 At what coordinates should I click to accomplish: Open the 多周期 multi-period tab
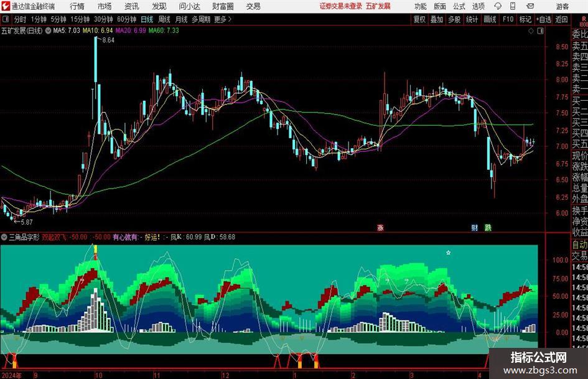(x=200, y=19)
